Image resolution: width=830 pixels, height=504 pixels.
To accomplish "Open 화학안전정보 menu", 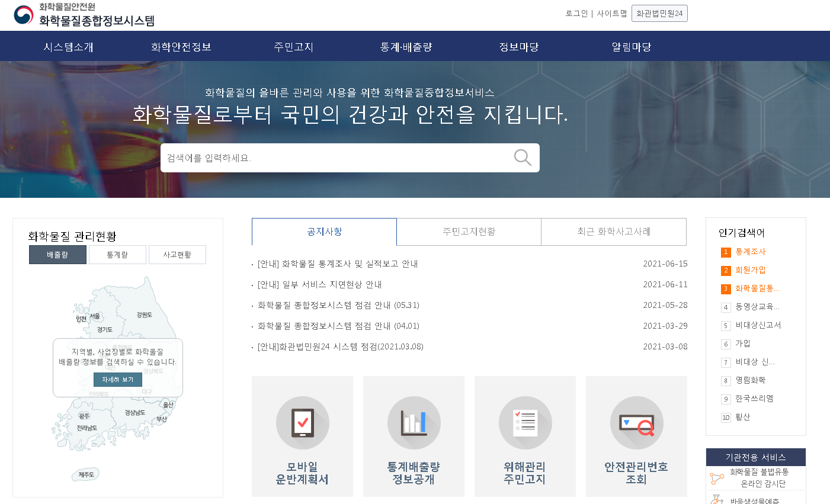I will pyautogui.click(x=181, y=47).
